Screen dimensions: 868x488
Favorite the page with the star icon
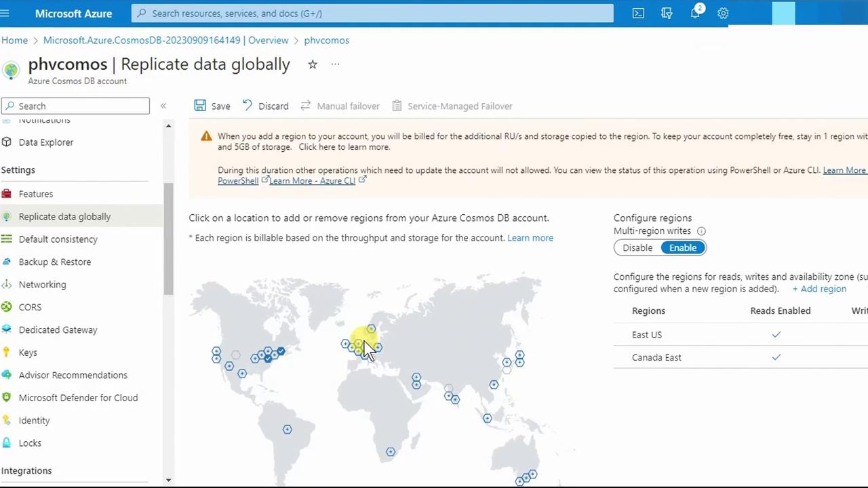(313, 64)
